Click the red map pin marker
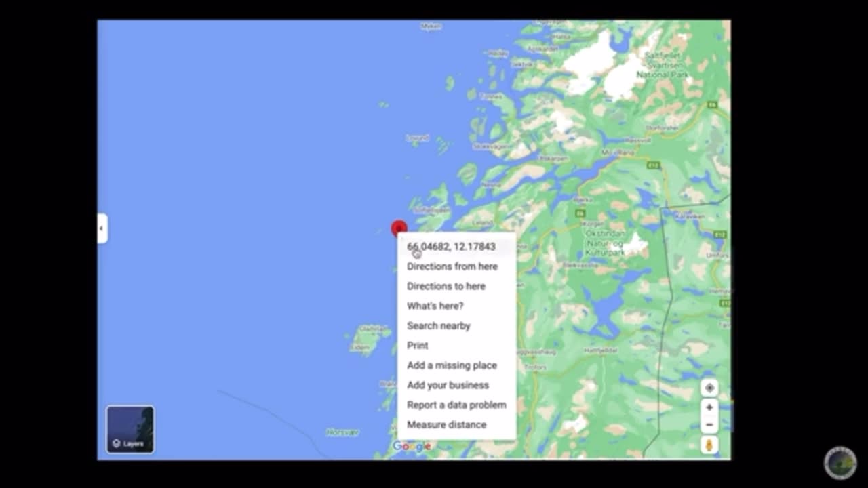 pos(399,228)
